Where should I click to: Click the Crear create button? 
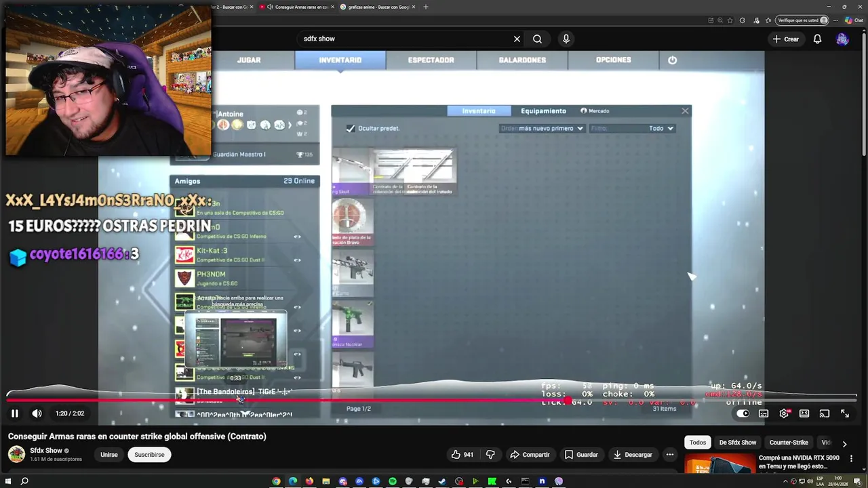coord(786,39)
